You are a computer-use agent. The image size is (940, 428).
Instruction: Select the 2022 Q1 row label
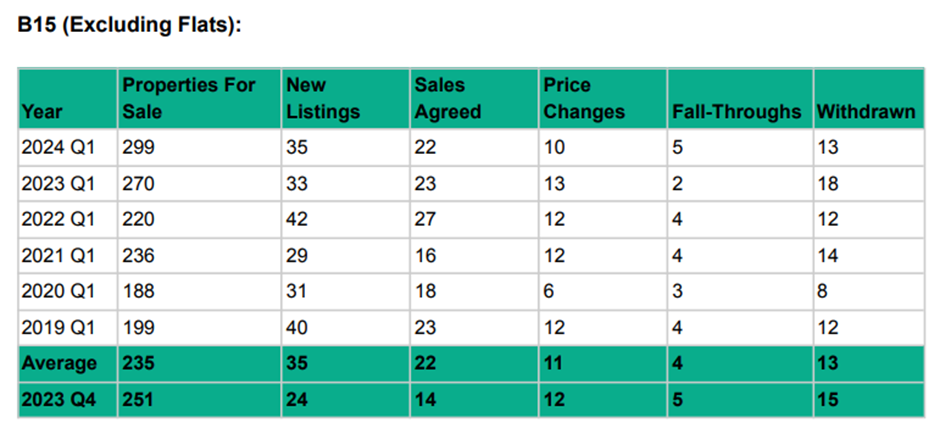click(x=57, y=220)
